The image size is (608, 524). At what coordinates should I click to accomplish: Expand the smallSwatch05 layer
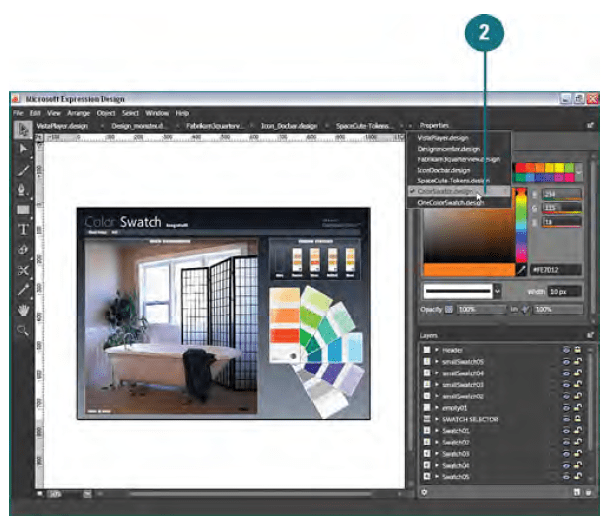tap(437, 361)
